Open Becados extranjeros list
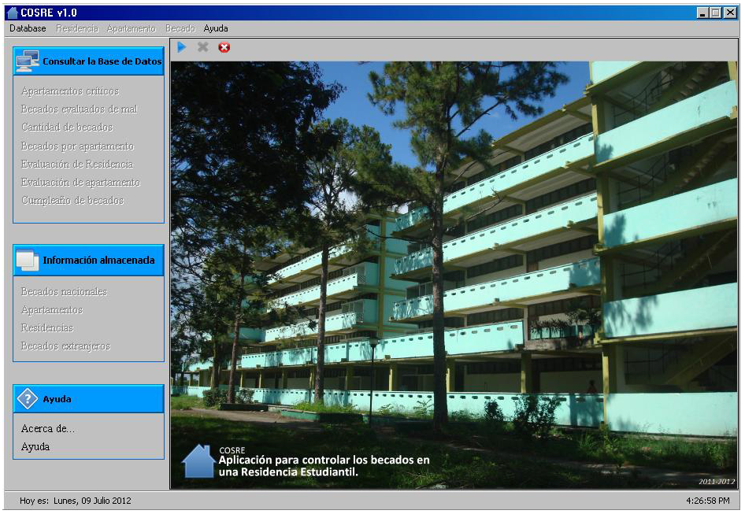The height and width of the screenshot is (514, 745). tap(66, 345)
